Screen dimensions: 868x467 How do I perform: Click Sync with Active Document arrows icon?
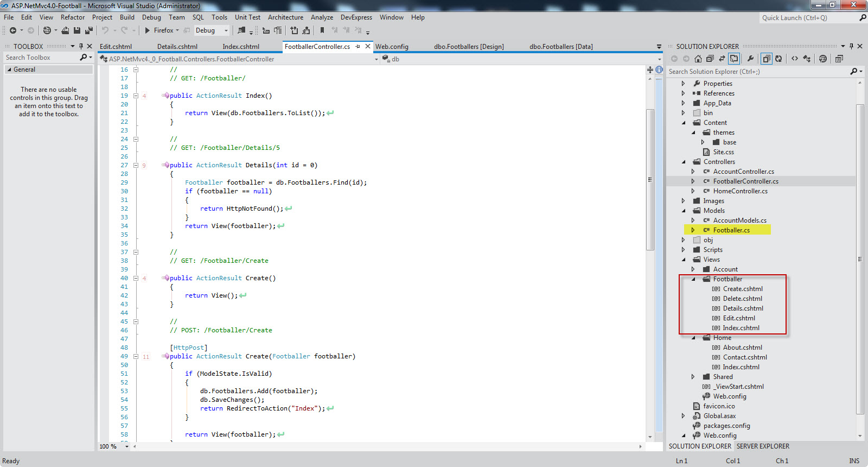[x=722, y=59]
